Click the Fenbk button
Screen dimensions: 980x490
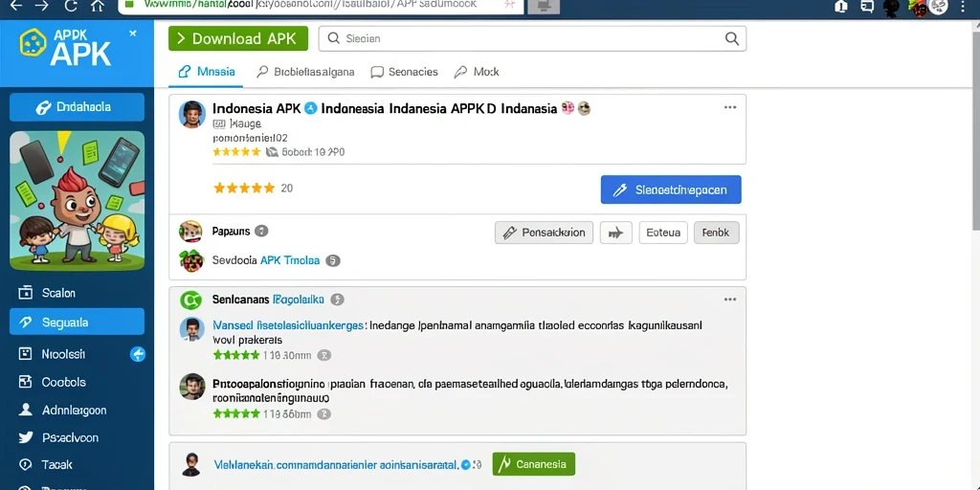click(x=716, y=233)
